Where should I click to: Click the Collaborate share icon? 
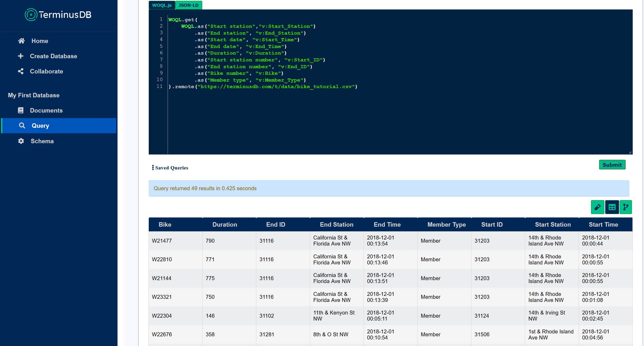click(21, 71)
